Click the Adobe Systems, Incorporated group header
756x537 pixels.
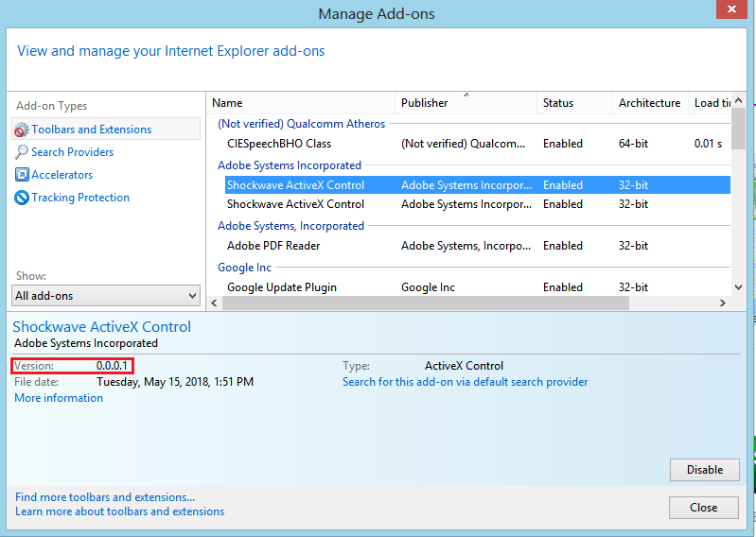[x=290, y=226]
